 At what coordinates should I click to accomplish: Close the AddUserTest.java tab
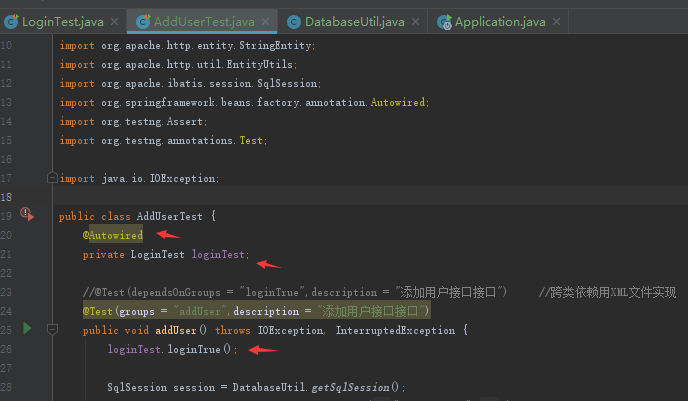tap(265, 21)
